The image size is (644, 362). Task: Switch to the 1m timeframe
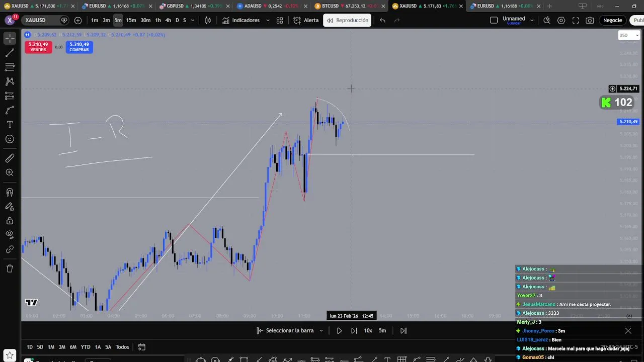tap(95, 20)
